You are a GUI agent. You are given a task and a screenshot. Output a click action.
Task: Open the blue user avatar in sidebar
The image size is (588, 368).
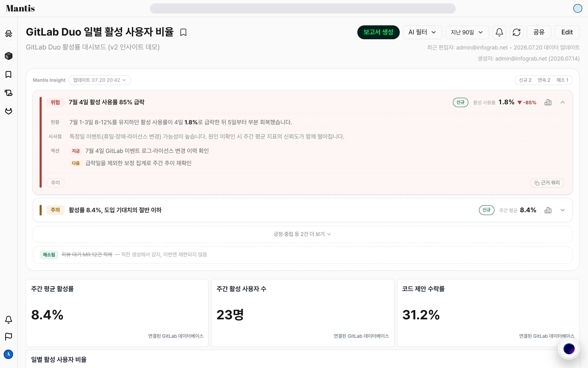[x=9, y=354]
